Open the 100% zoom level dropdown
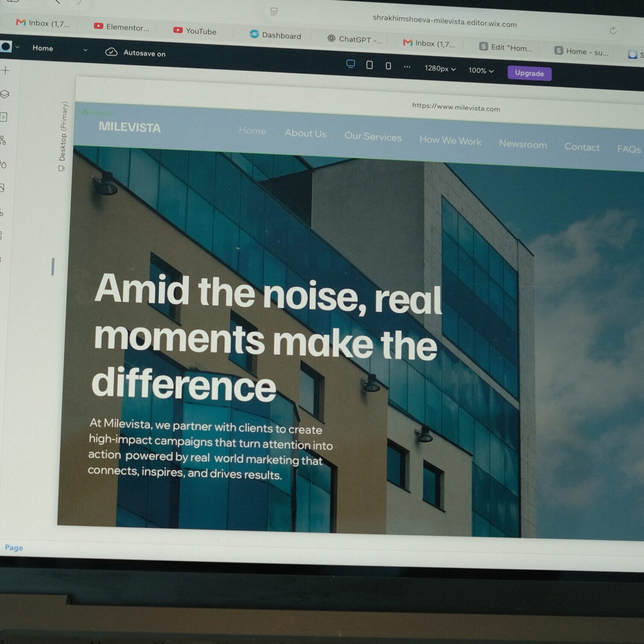The image size is (644, 644). tap(481, 71)
